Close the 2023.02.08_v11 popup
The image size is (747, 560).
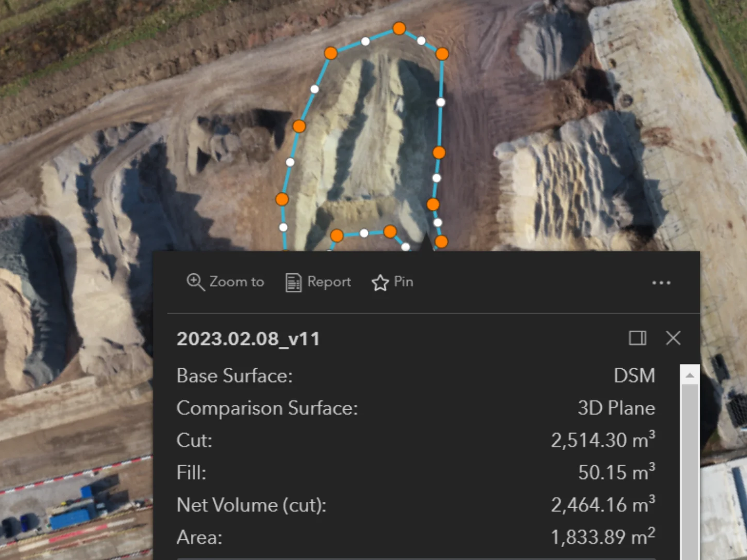click(x=673, y=338)
